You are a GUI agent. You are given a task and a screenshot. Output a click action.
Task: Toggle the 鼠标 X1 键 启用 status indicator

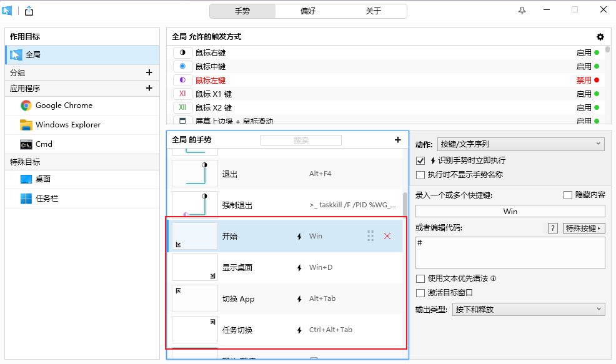597,94
